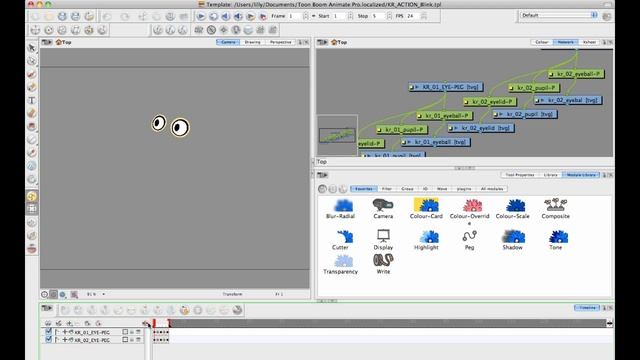
Task: Select the Transparency module icon
Action: [343, 261]
